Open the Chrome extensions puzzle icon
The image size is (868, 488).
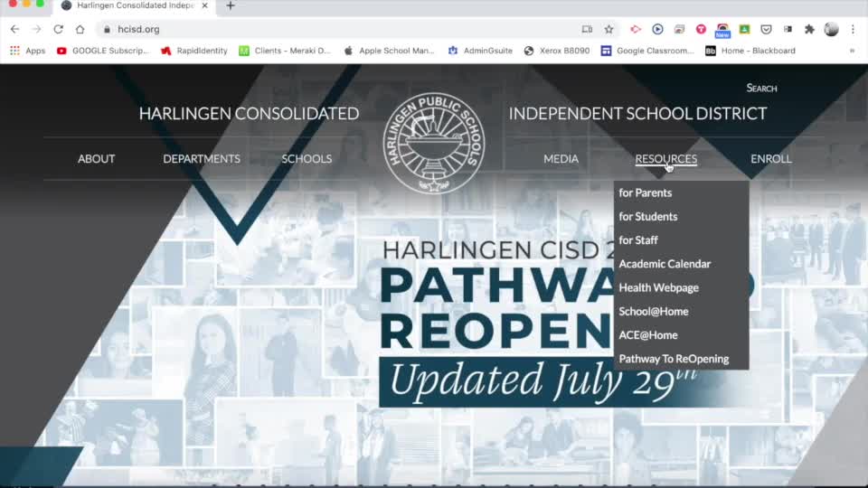tap(809, 29)
